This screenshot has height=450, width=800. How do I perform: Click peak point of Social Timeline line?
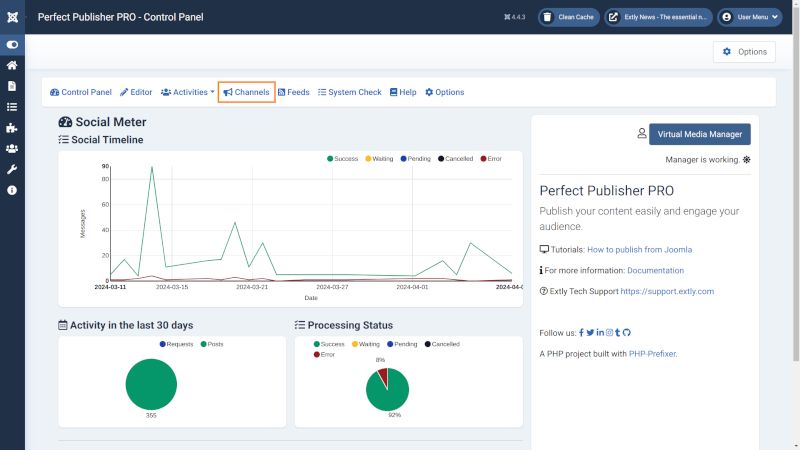tap(152, 167)
